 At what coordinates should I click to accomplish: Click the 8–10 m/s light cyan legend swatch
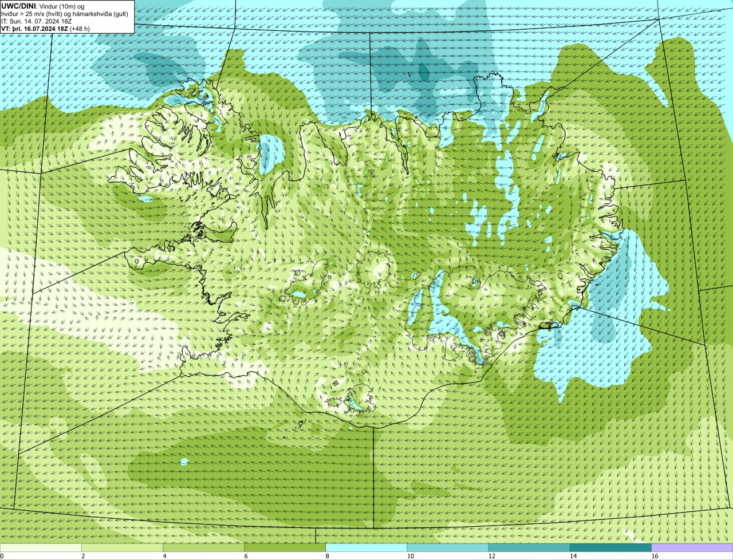[x=366, y=548]
